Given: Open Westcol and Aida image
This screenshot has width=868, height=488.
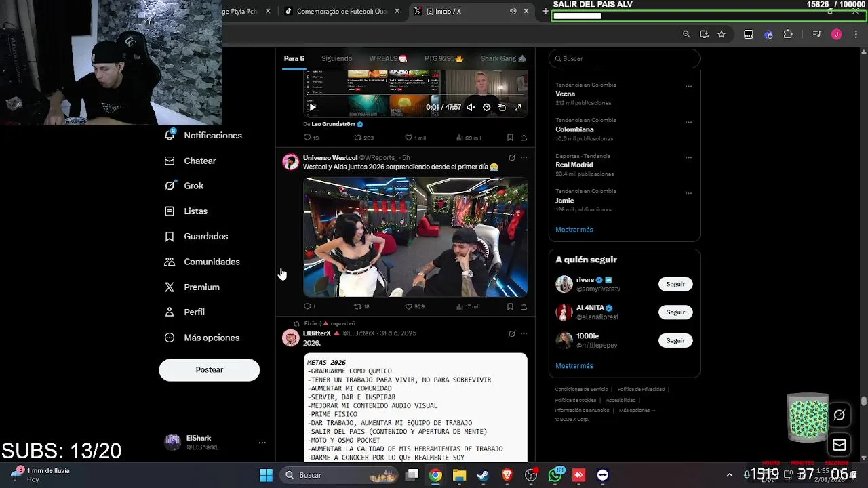Looking at the screenshot, I should [415, 237].
